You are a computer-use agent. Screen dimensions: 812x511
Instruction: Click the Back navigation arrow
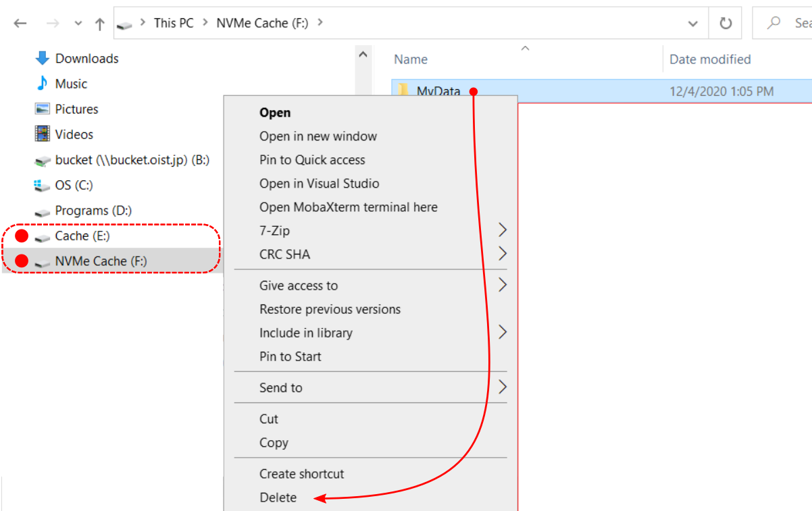click(20, 24)
